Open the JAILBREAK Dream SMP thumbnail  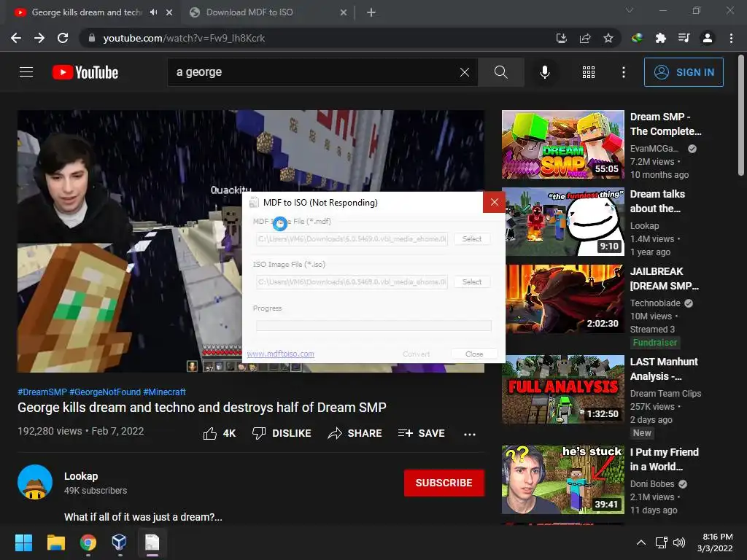pyautogui.click(x=562, y=299)
